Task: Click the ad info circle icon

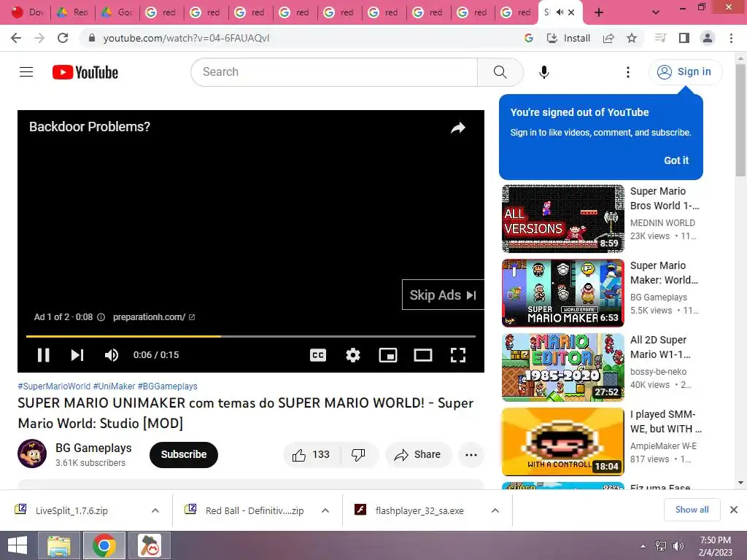Action: click(101, 317)
